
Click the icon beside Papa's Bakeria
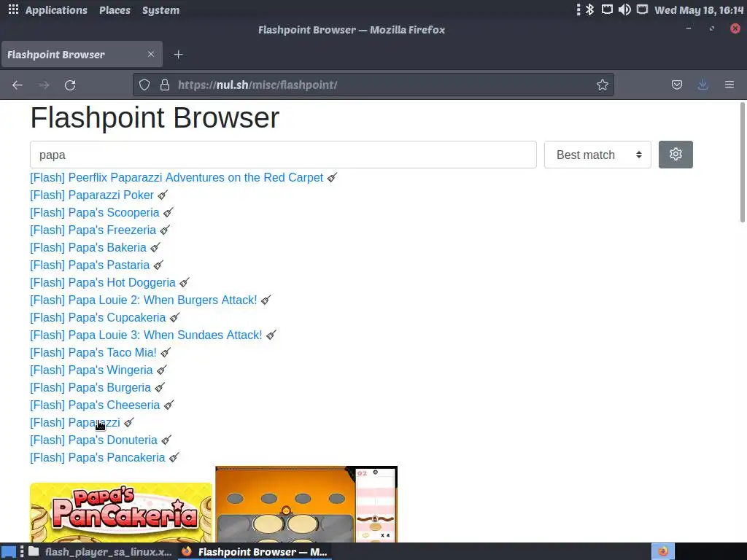(155, 248)
